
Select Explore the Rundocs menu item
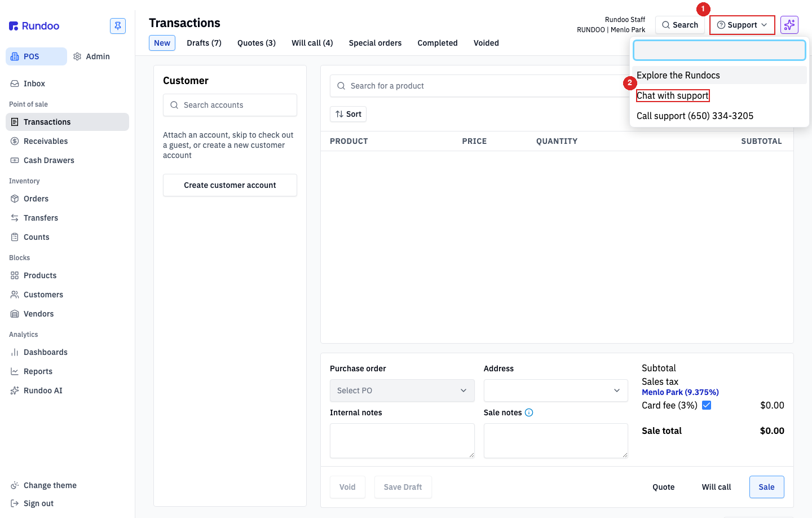tap(720, 75)
